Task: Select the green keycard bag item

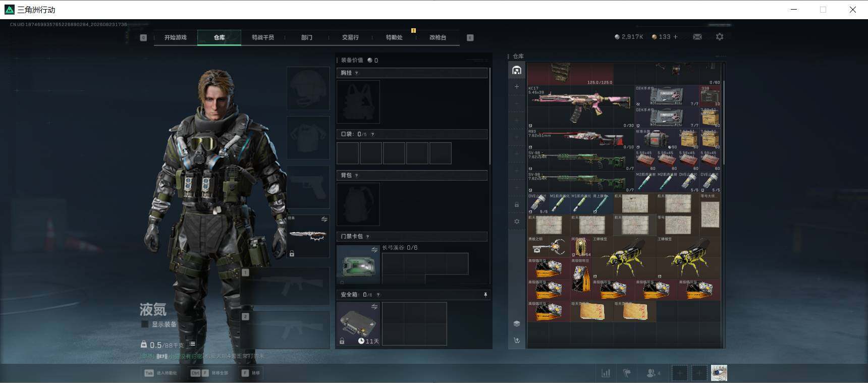Action: 358,265
